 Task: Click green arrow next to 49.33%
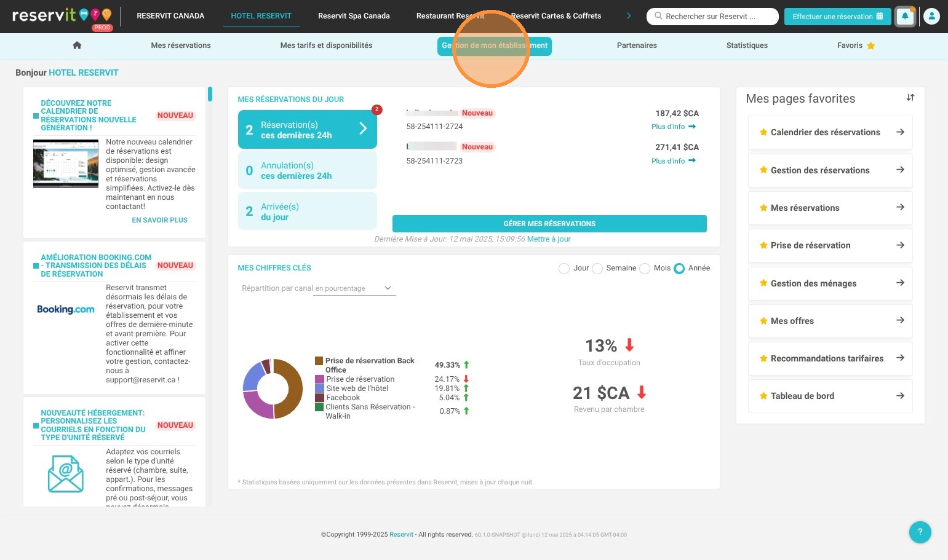466,365
